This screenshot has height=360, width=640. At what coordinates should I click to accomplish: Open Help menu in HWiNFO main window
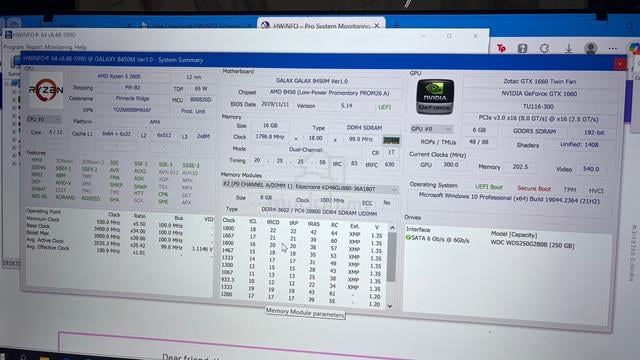(x=80, y=47)
